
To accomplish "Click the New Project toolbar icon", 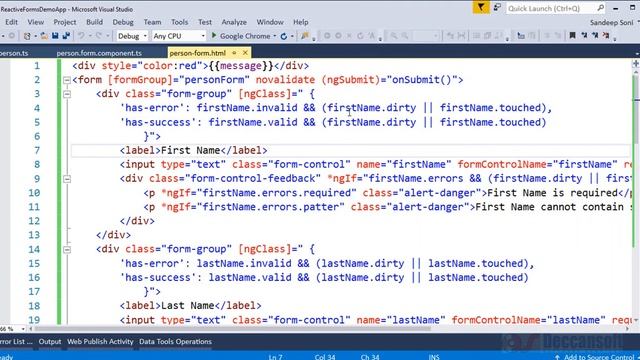I will click(x=27, y=36).
